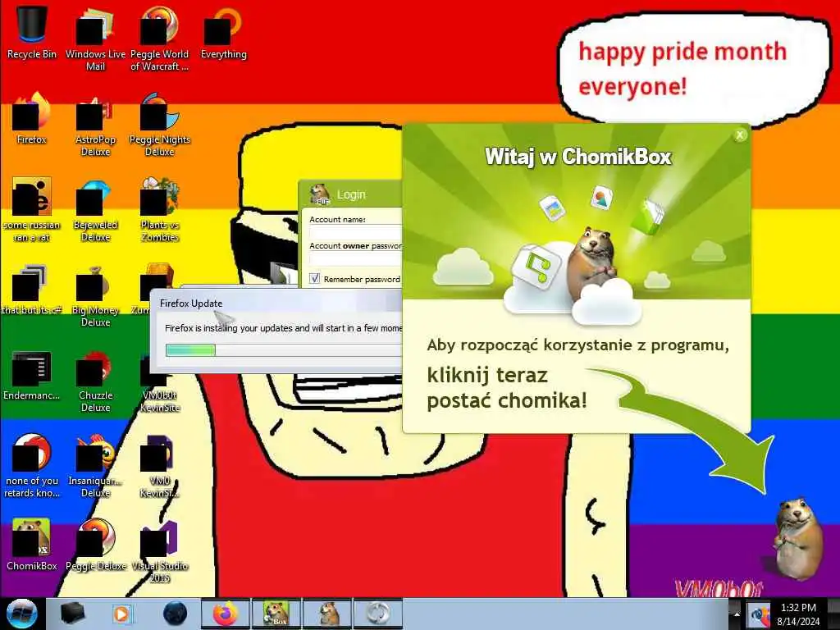Viewport: 840px width, 630px height.
Task: Open VM0b0t KevinSite desktop shortcut
Action: [160, 383]
